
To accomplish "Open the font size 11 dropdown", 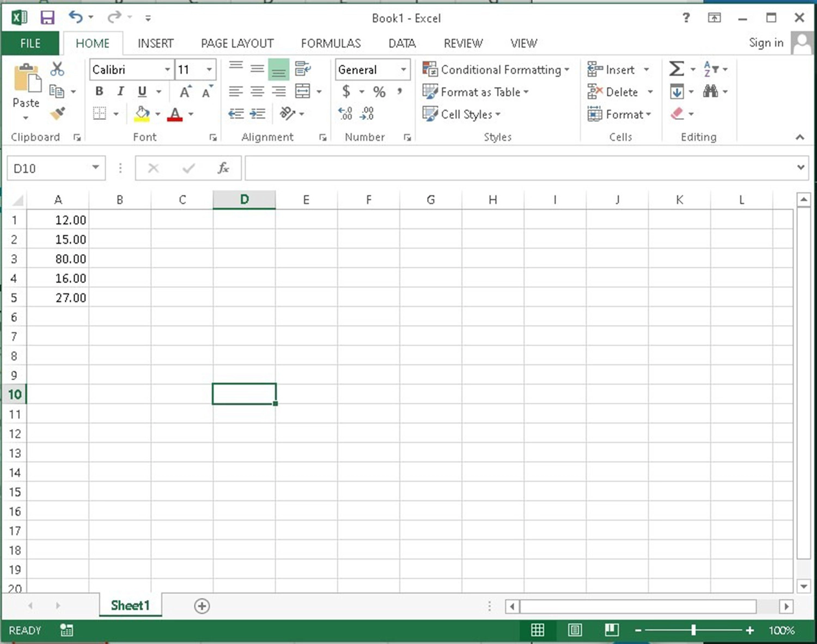I will pos(209,70).
